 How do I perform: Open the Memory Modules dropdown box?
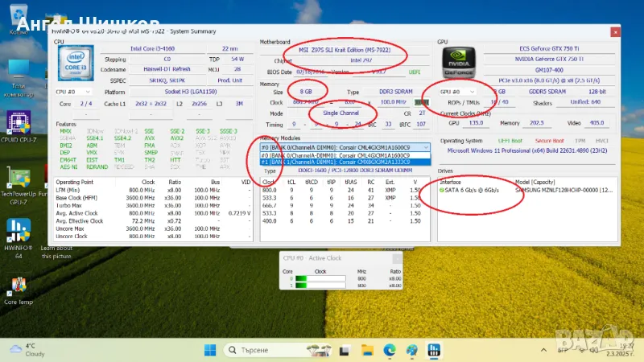[346, 147]
